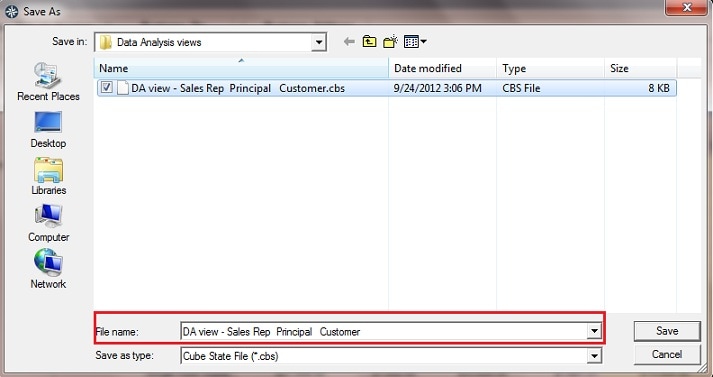Sort by Date modified column

click(442, 68)
